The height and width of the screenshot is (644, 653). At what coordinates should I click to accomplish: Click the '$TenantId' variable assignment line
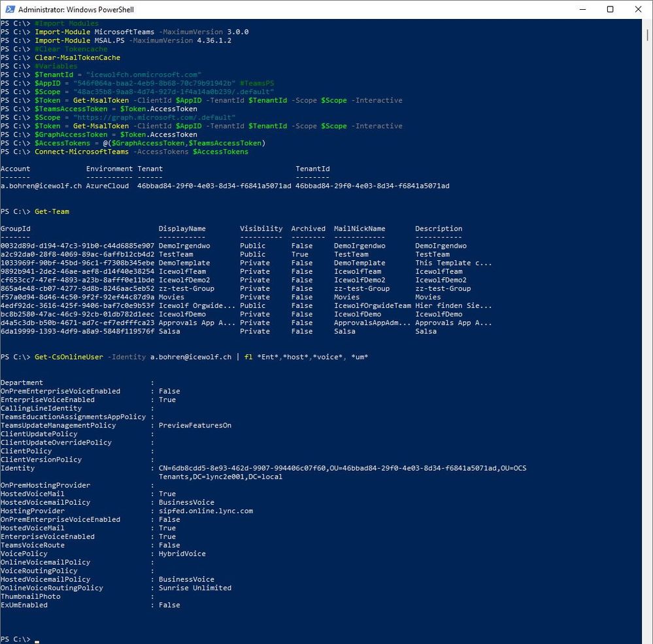(x=118, y=75)
